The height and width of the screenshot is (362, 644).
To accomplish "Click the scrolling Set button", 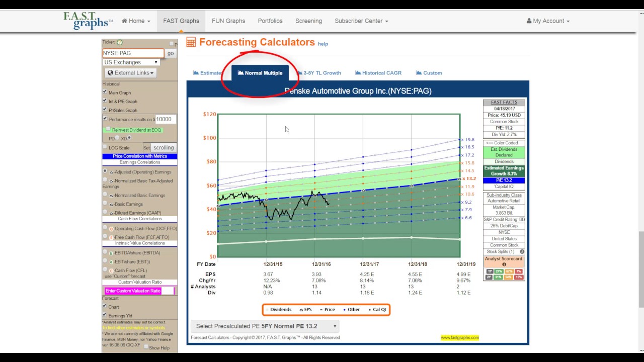I will (x=164, y=148).
